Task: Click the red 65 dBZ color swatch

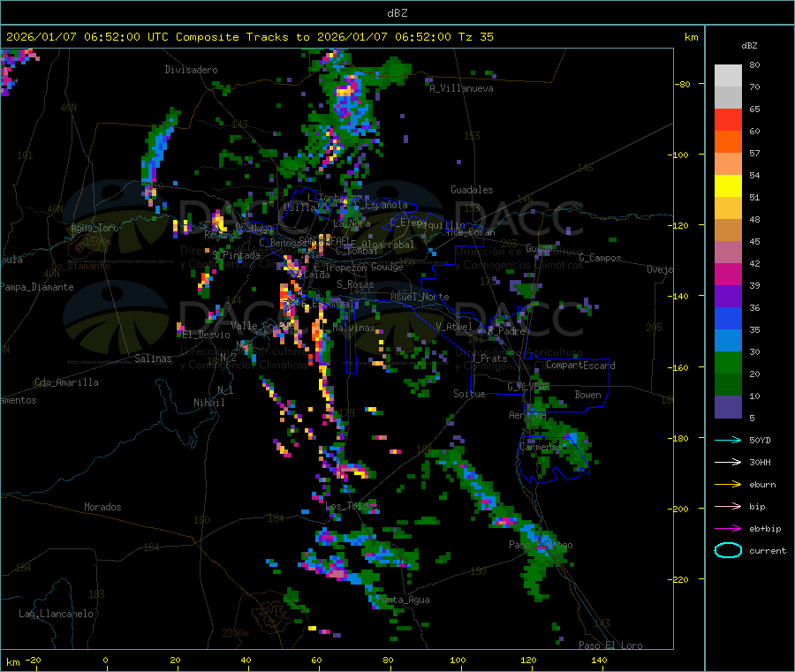Action: point(728,119)
